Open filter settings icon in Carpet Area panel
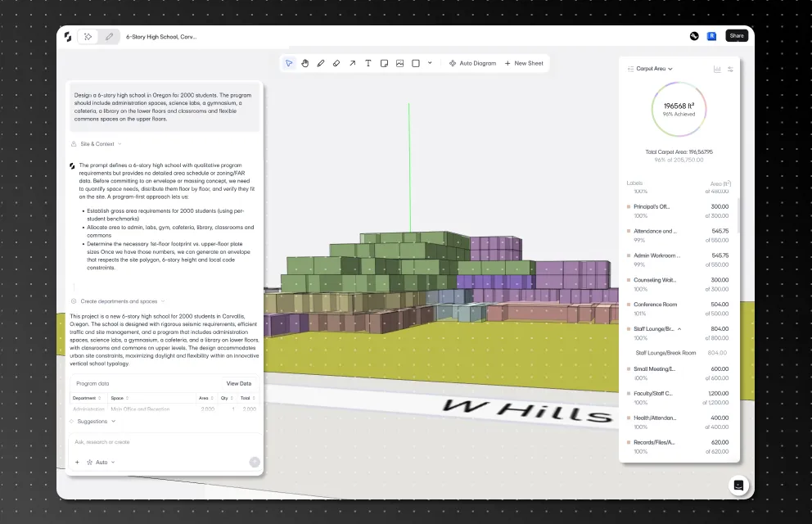Screen dimensions: 812x524 (730, 69)
